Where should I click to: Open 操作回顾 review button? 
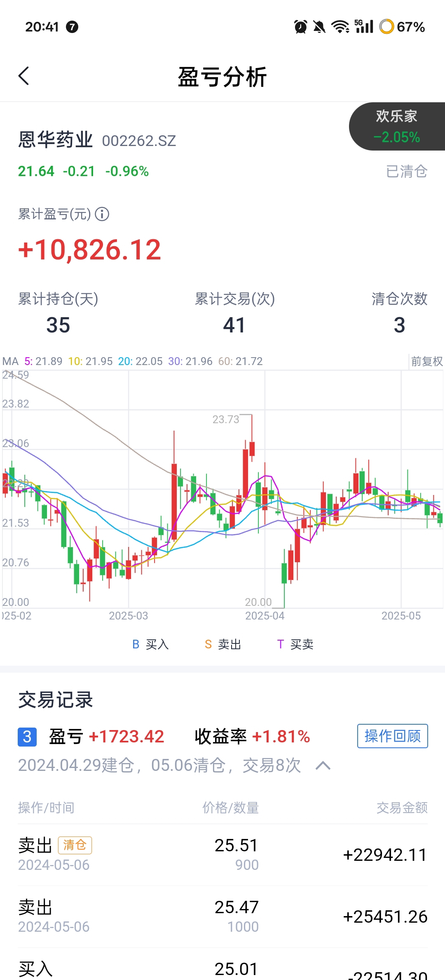coord(392,736)
